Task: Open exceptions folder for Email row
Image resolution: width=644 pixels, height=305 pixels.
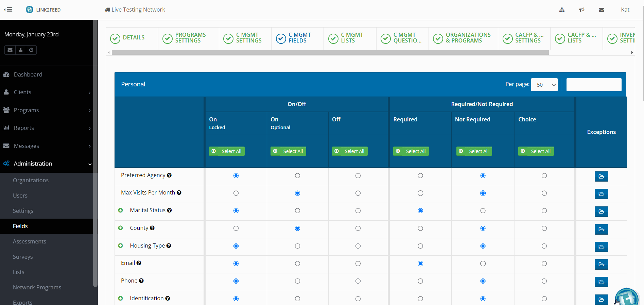Action: (x=601, y=264)
